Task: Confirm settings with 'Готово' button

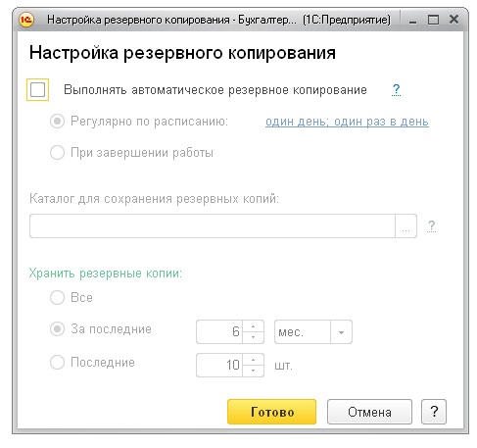Action: pos(272,412)
